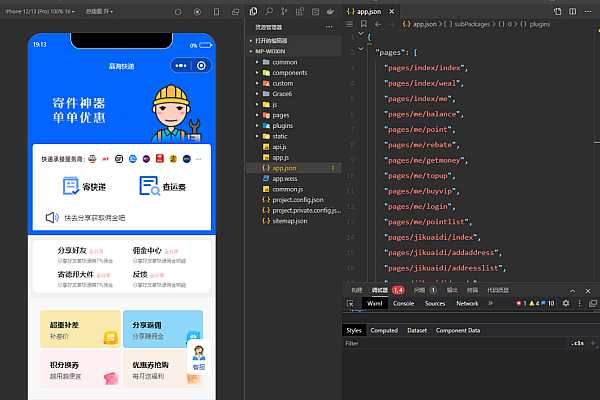Open the search magnifier icon in activity bar
This screenshot has width=600, height=400.
click(x=269, y=11)
